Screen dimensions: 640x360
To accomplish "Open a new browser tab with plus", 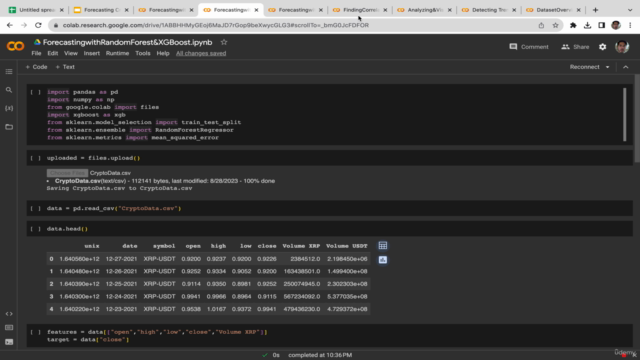I will click(x=595, y=10).
